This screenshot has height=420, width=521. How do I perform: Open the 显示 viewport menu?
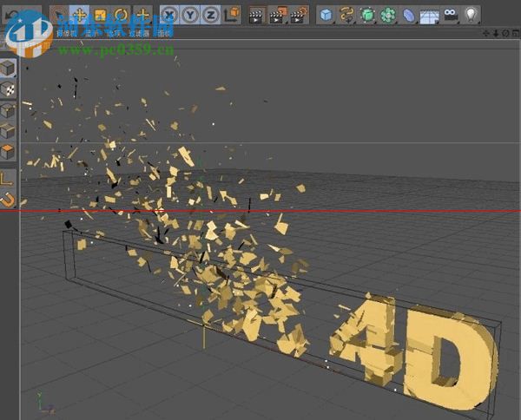click(x=92, y=34)
